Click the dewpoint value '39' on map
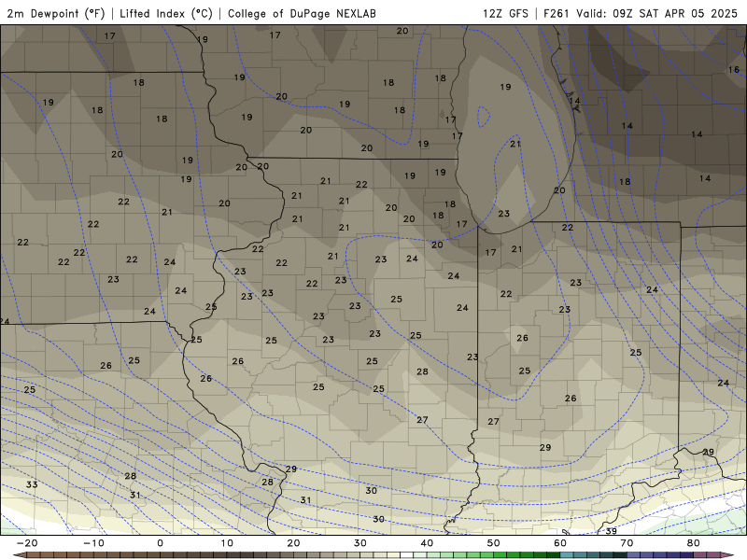Viewport: 747px width, 560px height. (612, 531)
